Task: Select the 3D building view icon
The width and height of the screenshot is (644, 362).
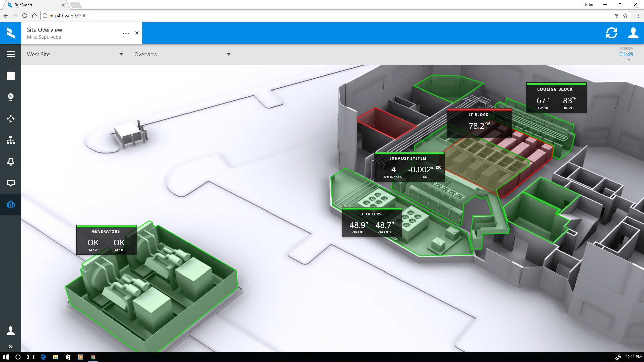Action: 11,204
